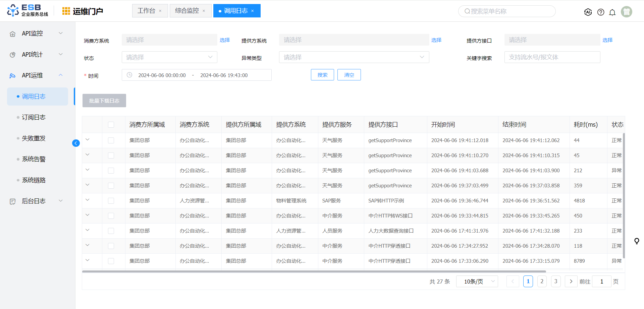644x309 pixels.
Task: Click the 搜索 button
Action: [322, 75]
